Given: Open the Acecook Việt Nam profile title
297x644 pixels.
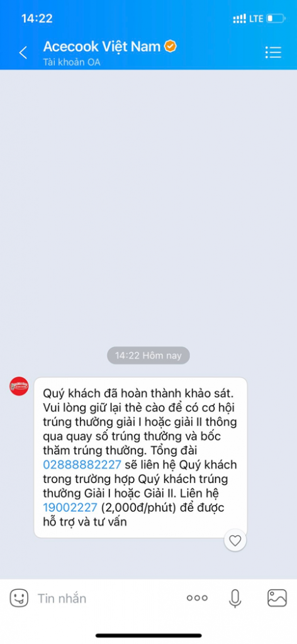Looking at the screenshot, I should [x=102, y=47].
